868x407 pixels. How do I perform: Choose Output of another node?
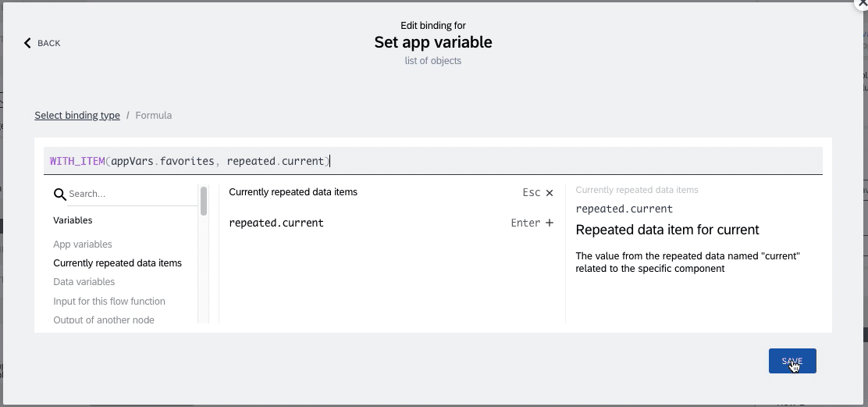pyautogui.click(x=104, y=320)
